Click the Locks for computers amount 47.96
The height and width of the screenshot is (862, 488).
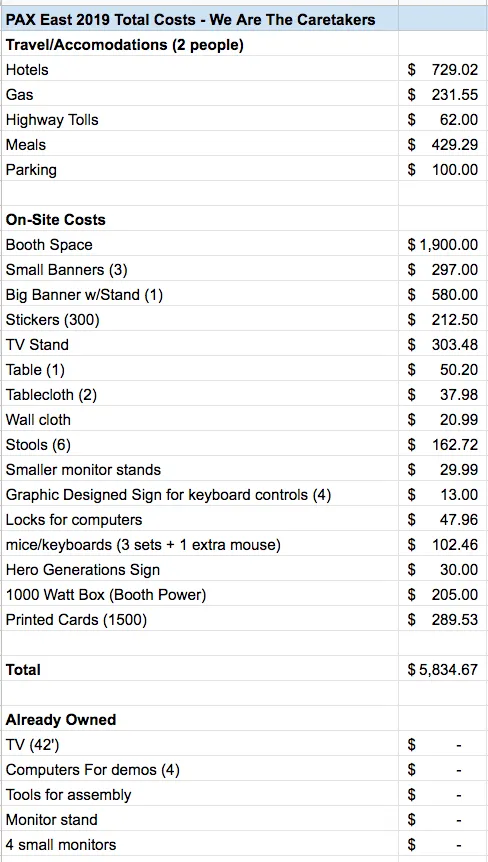click(x=443, y=520)
